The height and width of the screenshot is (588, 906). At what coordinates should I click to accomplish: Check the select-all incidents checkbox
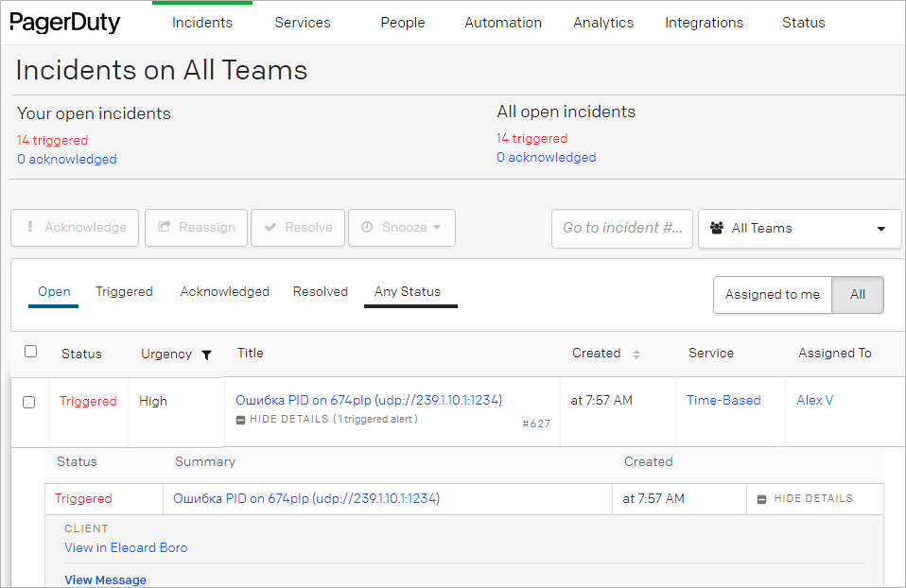click(30, 351)
